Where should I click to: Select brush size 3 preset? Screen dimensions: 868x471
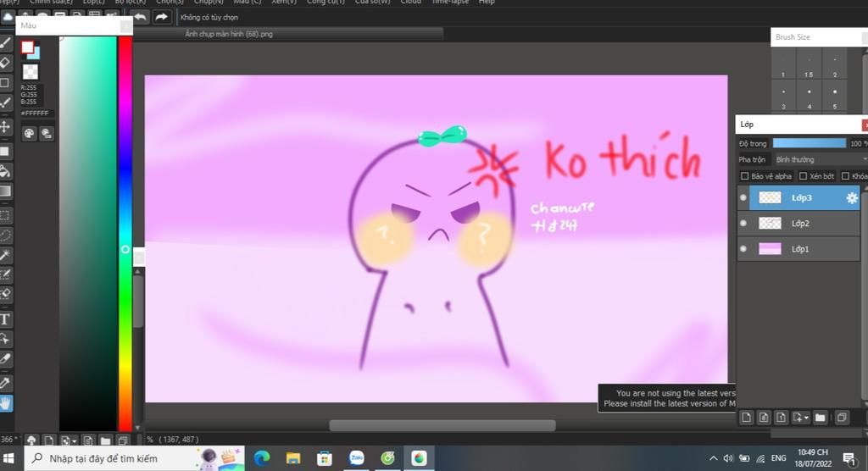783,97
